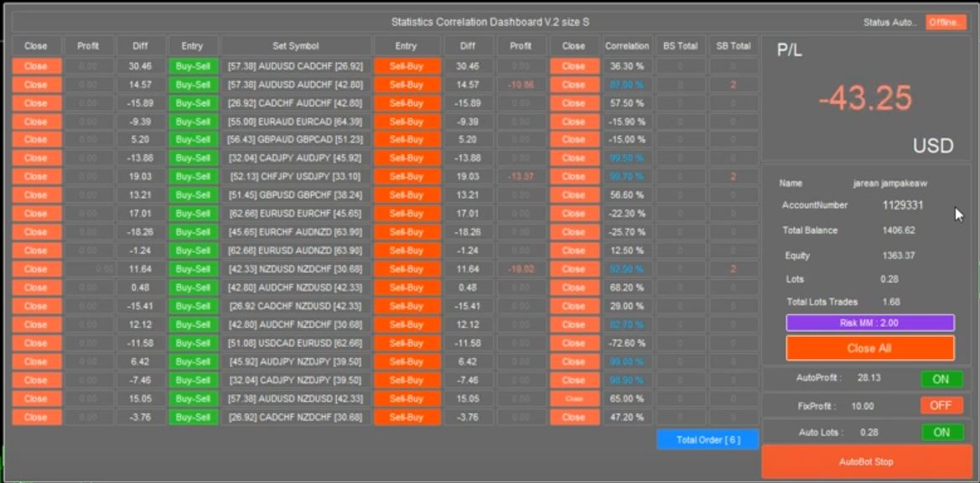Click the account number 1129331
Viewport: 980px width, 483px height.
[903, 205]
